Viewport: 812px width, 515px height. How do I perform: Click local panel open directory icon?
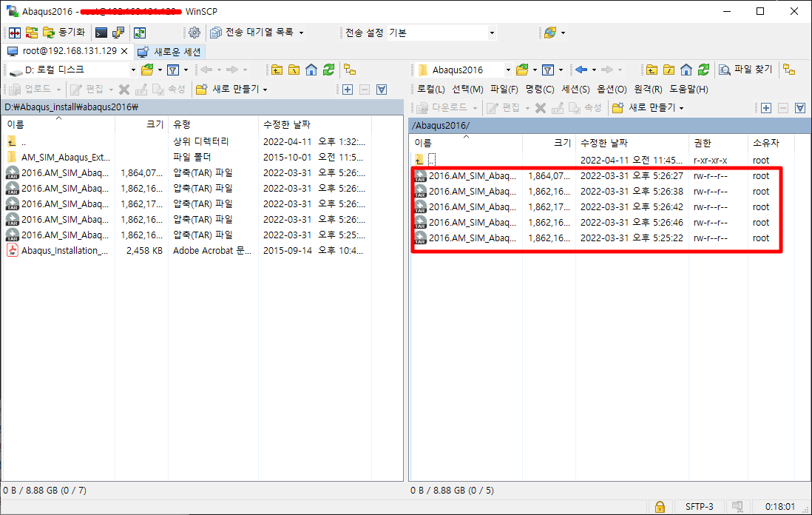click(x=148, y=70)
